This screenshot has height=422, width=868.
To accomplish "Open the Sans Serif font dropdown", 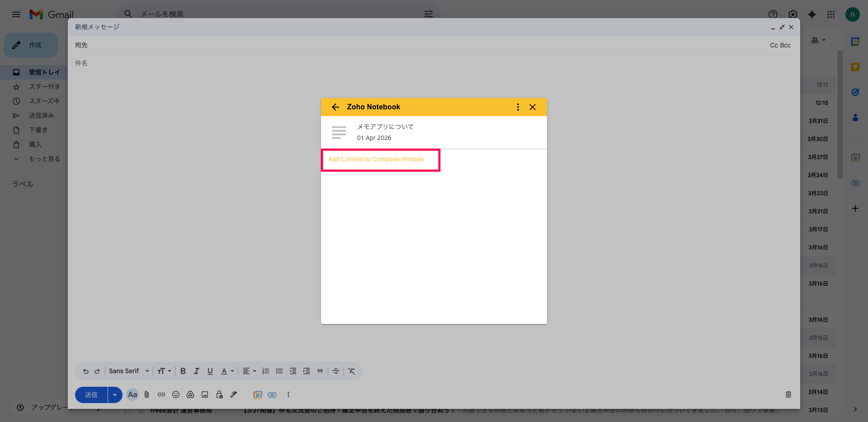I will [129, 371].
